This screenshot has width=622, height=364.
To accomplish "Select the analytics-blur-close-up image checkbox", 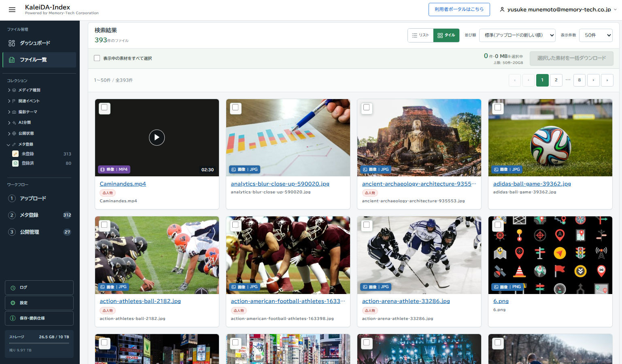I will (236, 108).
